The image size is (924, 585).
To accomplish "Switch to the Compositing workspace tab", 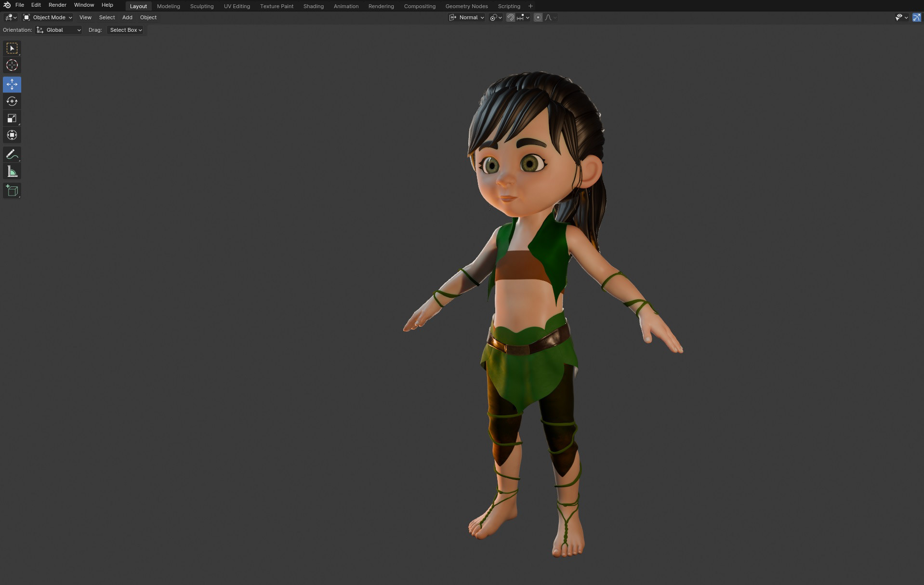I will pos(420,6).
